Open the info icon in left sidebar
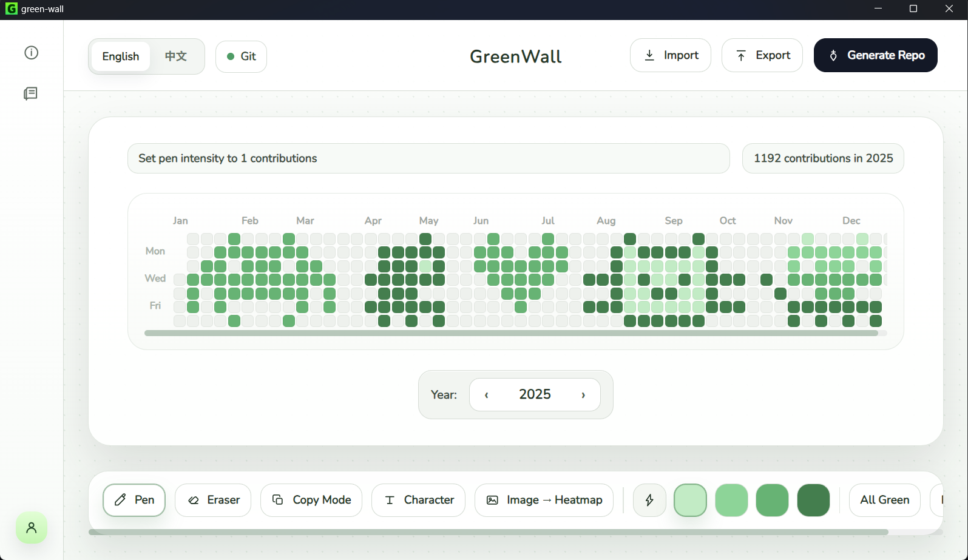Screen dimensions: 968x560 click(32, 53)
